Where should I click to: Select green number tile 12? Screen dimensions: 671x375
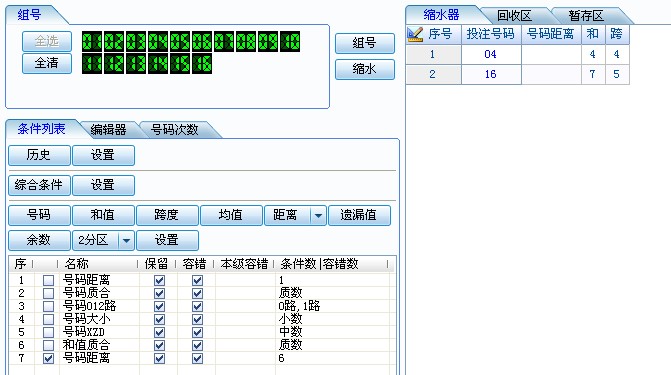tap(114, 63)
